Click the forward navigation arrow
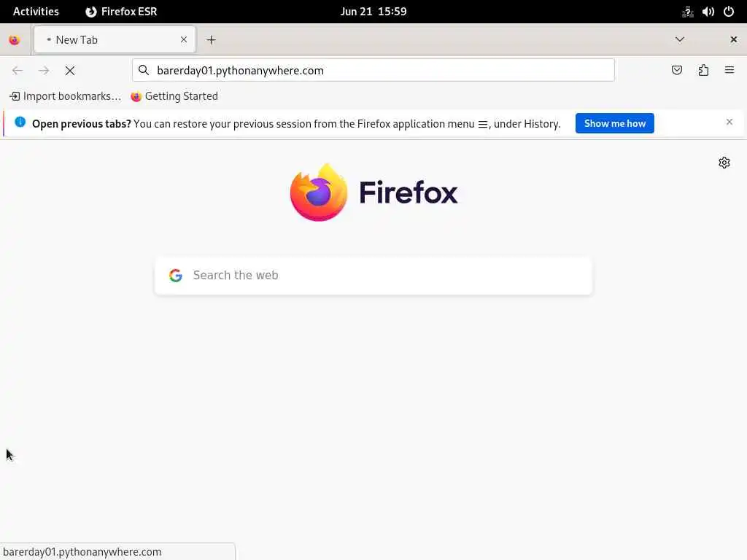Viewport: 747px width, 560px height. [x=44, y=71]
